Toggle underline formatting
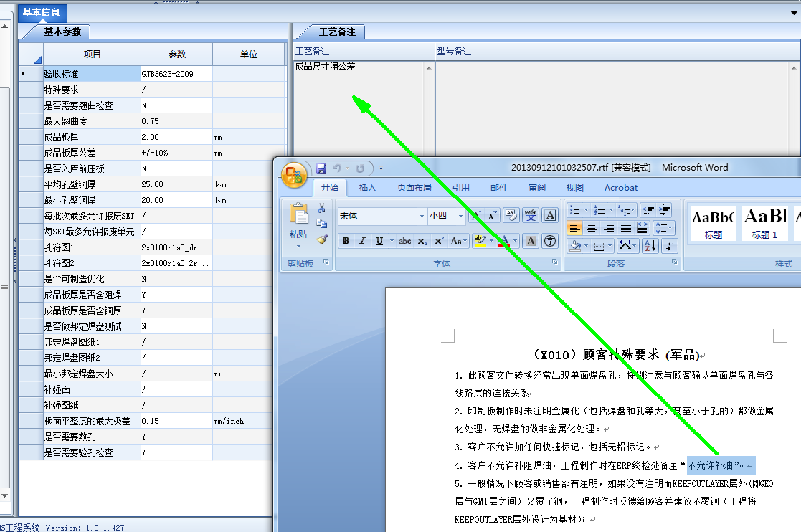 coord(379,241)
